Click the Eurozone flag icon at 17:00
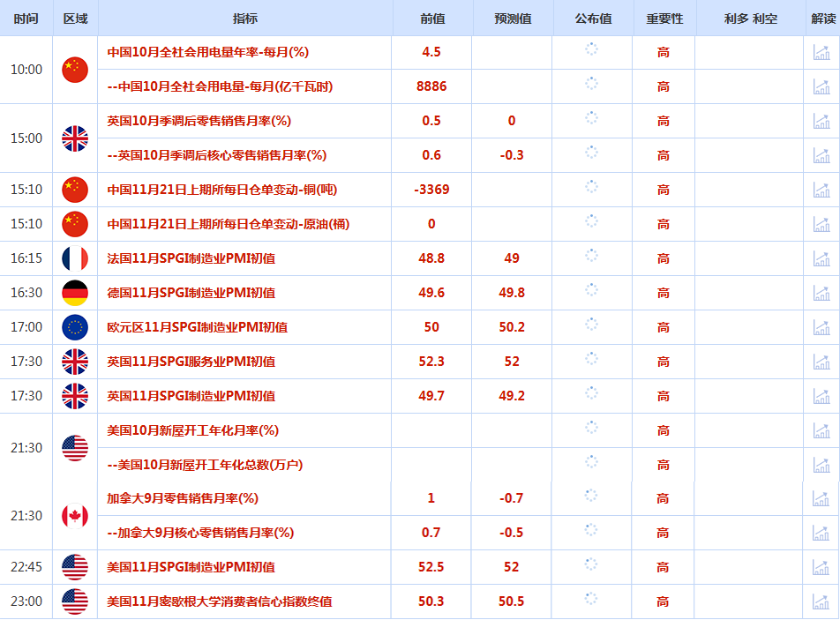 75,327
